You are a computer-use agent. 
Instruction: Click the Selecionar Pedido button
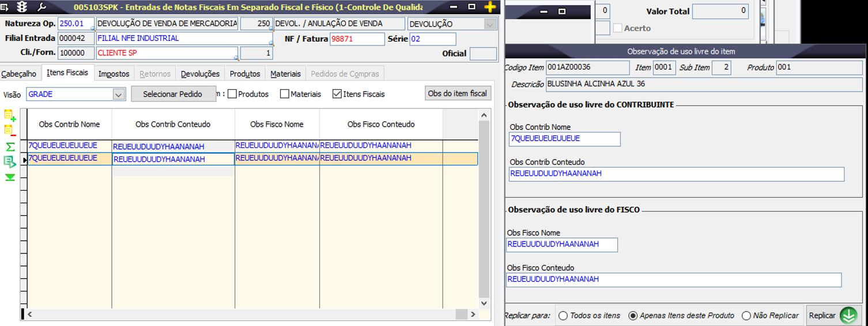[173, 94]
